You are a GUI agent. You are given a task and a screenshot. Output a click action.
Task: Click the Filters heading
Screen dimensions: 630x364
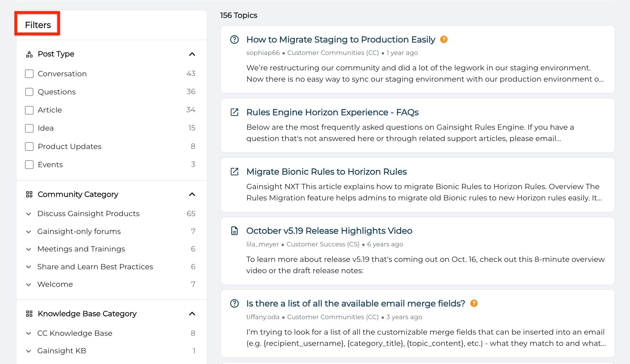coord(38,25)
